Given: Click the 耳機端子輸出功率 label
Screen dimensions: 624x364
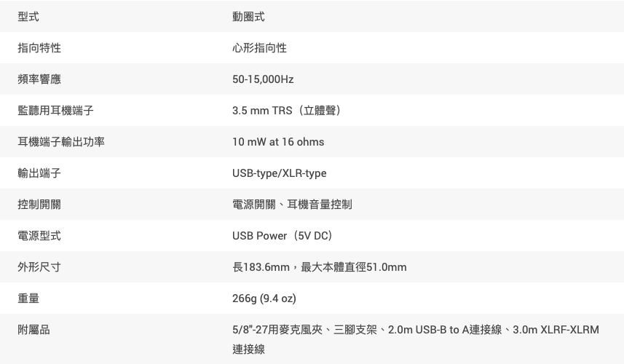Looking at the screenshot, I should 61,142.
